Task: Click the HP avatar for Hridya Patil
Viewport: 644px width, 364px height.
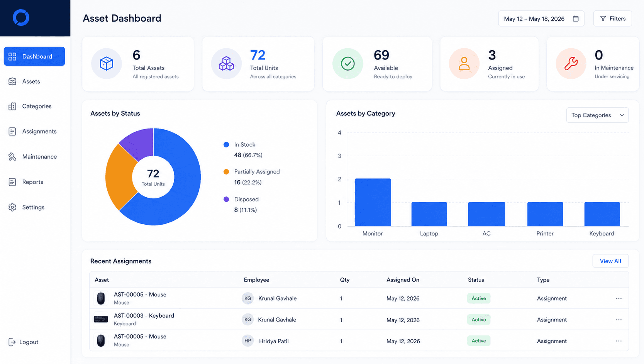Action: pos(248,341)
